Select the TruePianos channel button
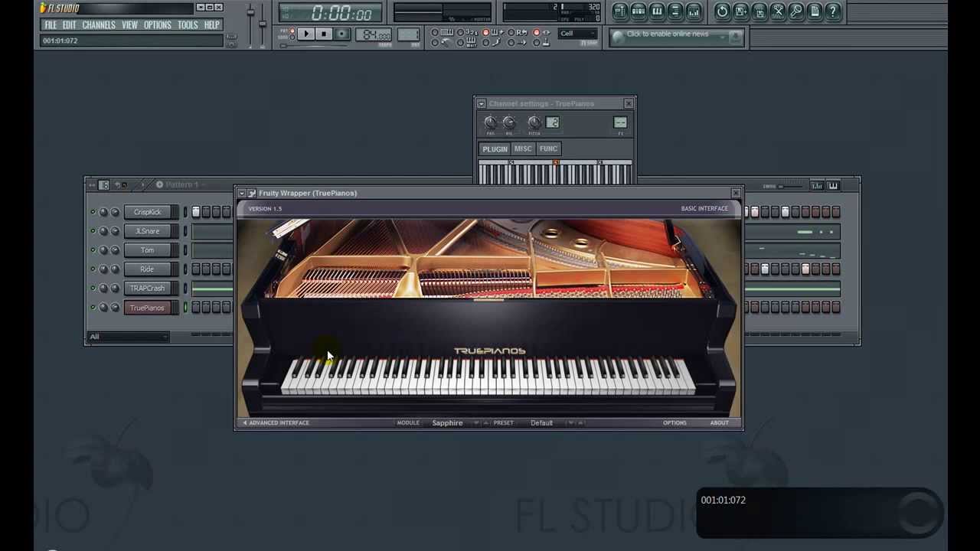 pyautogui.click(x=147, y=308)
